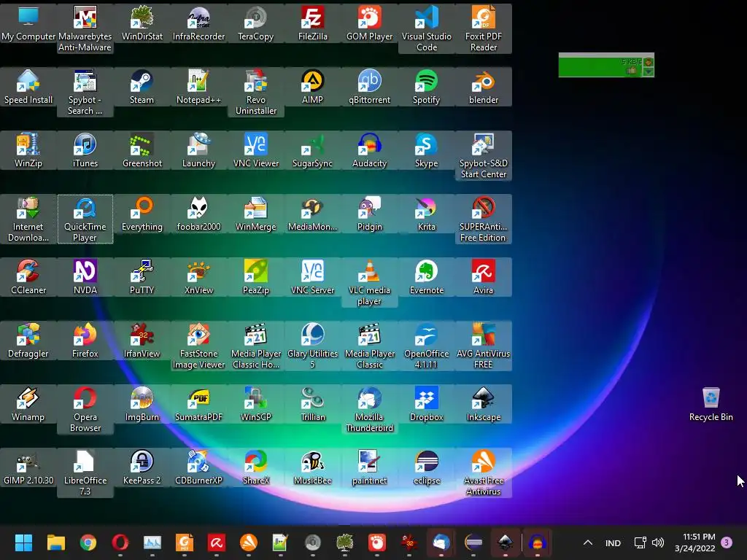Launch Malwarebytes Anti-Malware from desktop

(85, 28)
